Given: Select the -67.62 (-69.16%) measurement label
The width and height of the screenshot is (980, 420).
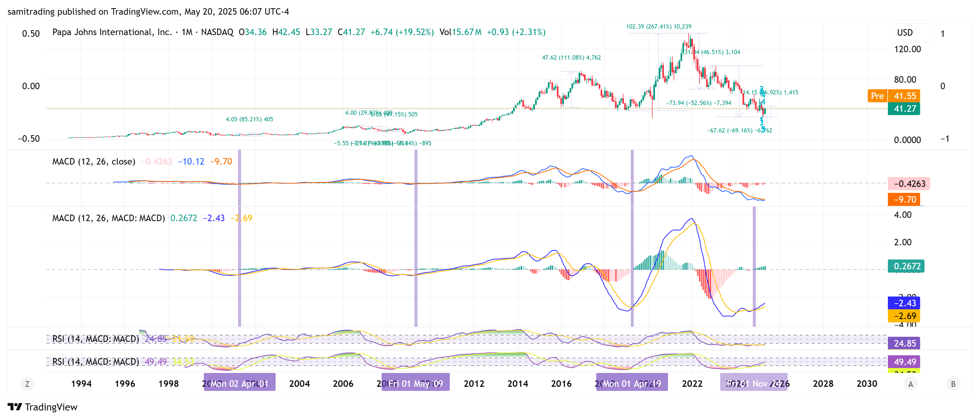Looking at the screenshot, I should click(739, 130).
